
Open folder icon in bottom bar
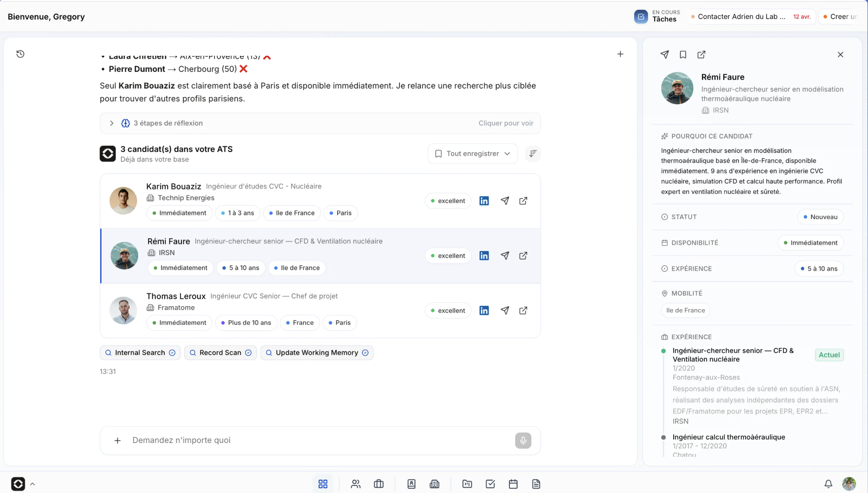467,484
